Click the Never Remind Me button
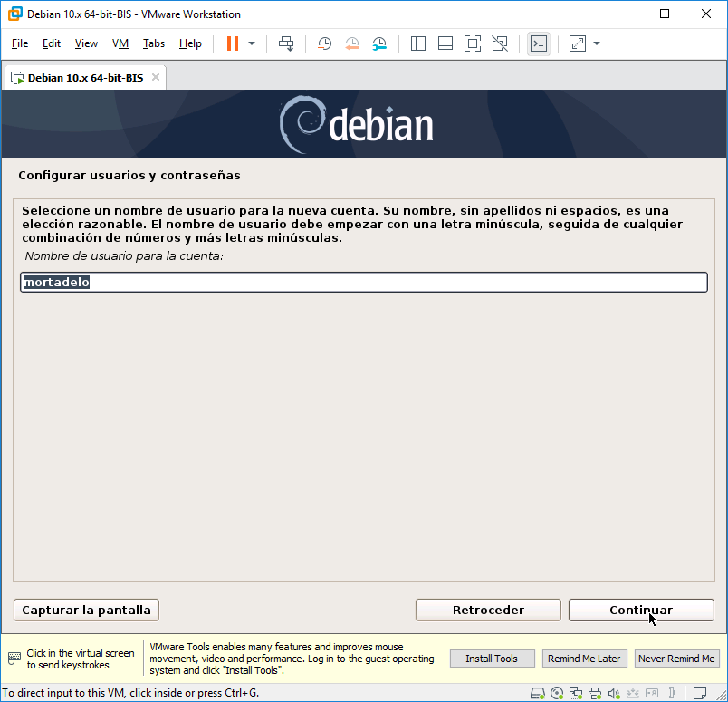728x702 pixels. [x=677, y=659]
